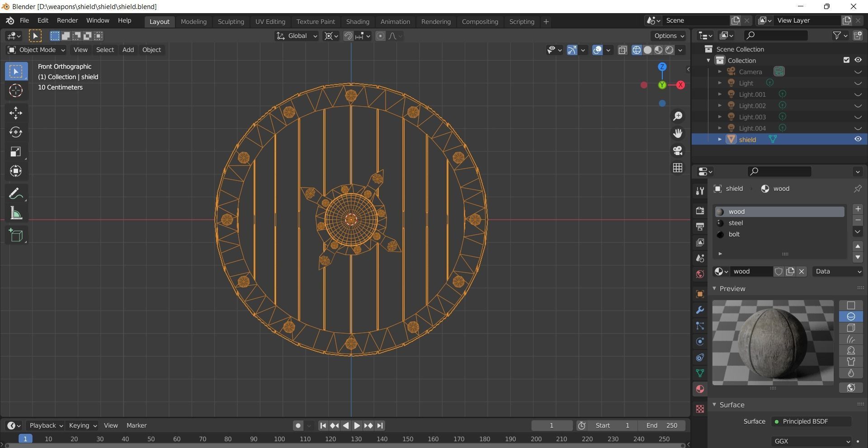Toggle Collection visibility eye icon
The image size is (868, 448).
coord(858,60)
